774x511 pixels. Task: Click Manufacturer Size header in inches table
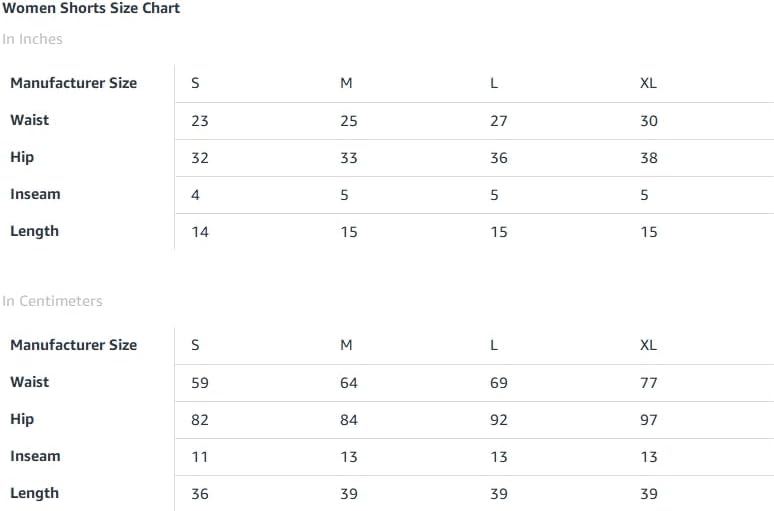[74, 83]
